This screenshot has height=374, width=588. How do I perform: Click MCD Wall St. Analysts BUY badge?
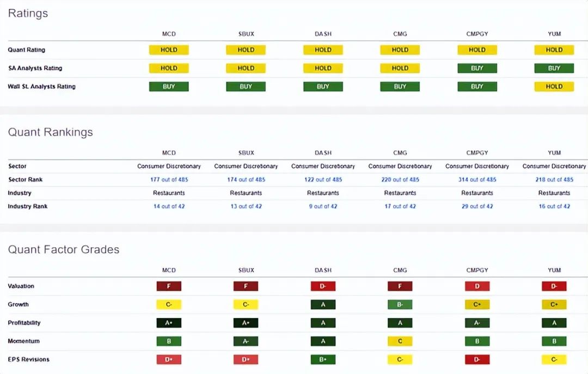click(169, 87)
